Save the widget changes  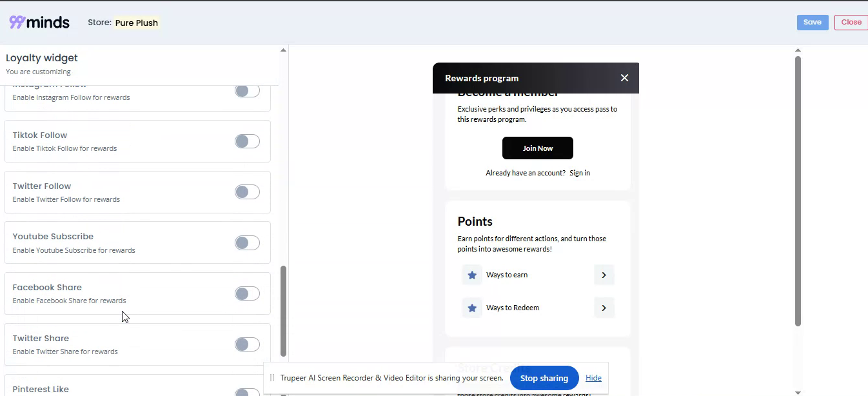pos(813,23)
